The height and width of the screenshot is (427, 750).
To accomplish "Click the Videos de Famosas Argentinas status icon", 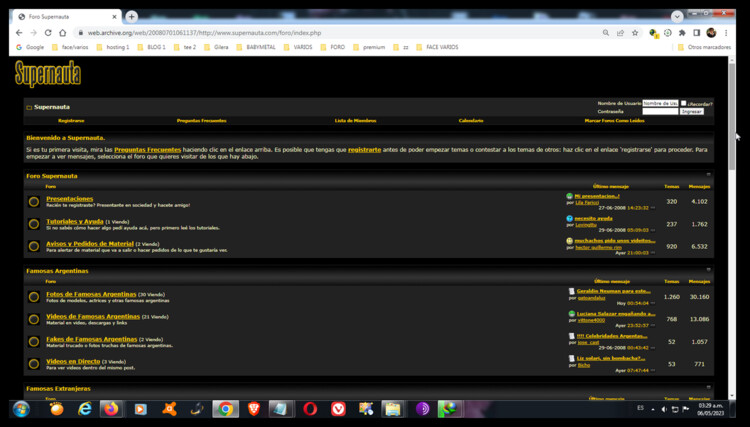I will [33, 319].
